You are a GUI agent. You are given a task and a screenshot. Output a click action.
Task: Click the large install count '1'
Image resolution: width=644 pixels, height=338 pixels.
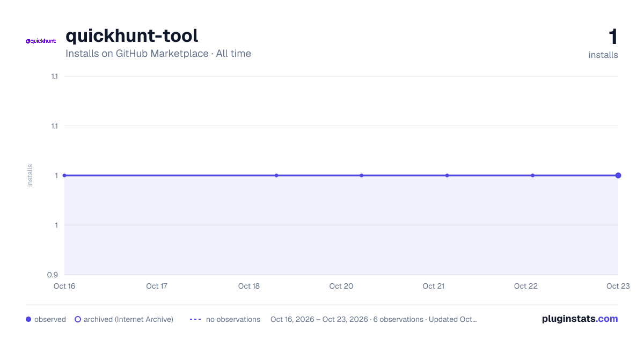[x=613, y=37]
